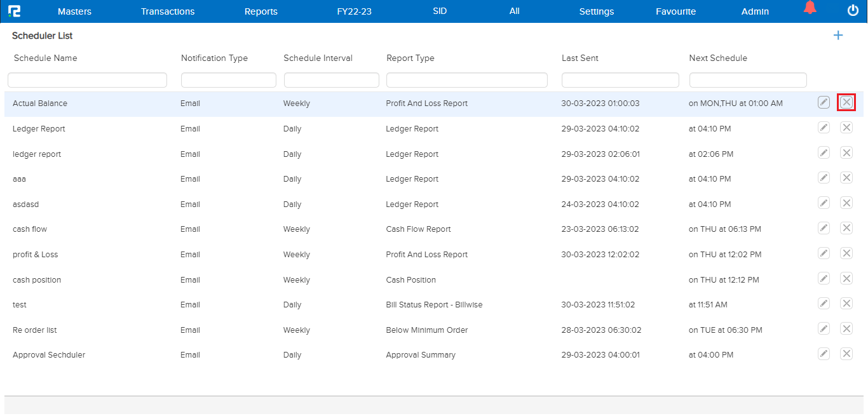Open the Masters menu
868x416 pixels.
pyautogui.click(x=74, y=11)
